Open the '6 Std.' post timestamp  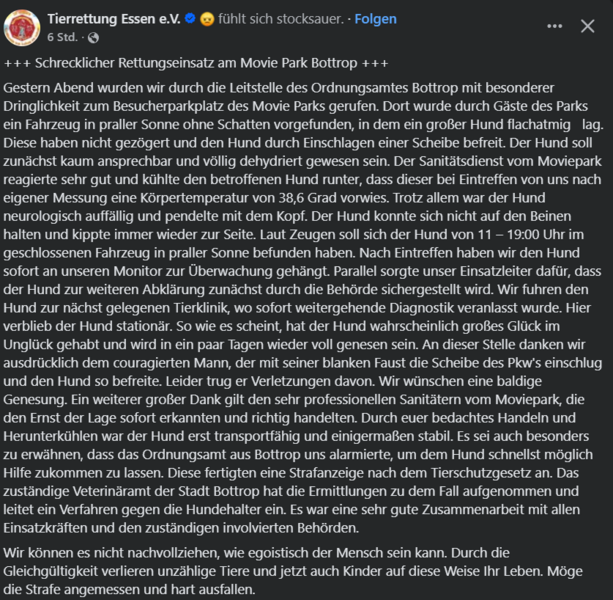pos(62,37)
